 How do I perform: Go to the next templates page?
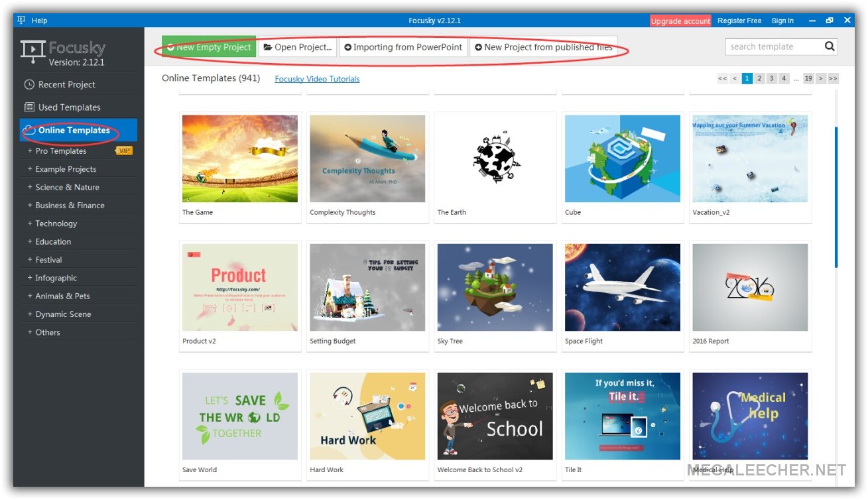(821, 78)
